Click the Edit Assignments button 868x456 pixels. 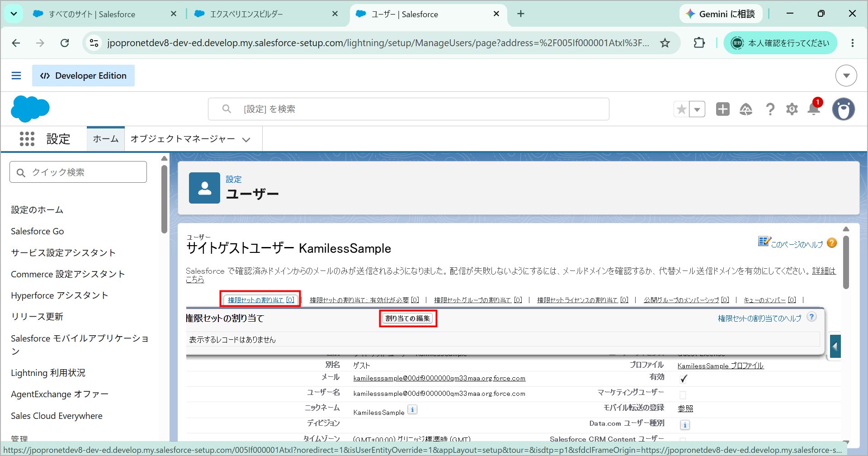(x=408, y=318)
